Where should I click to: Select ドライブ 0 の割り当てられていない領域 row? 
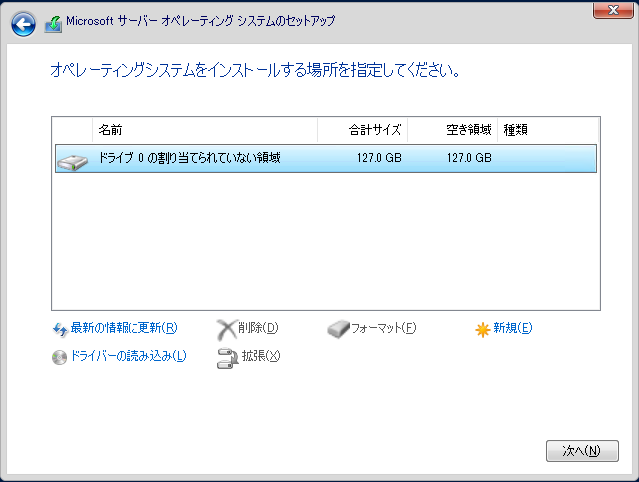click(326, 158)
